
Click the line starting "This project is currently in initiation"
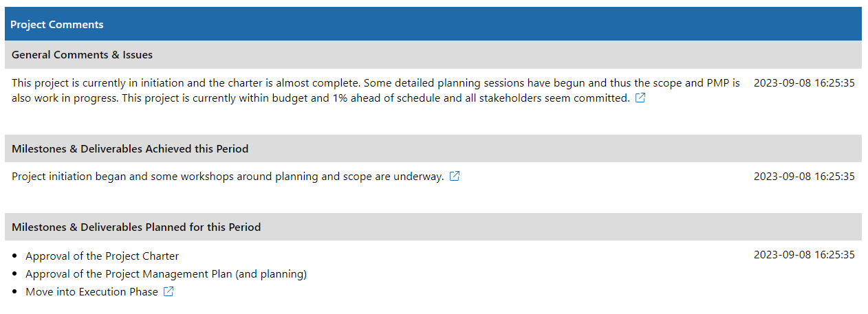[376, 82]
